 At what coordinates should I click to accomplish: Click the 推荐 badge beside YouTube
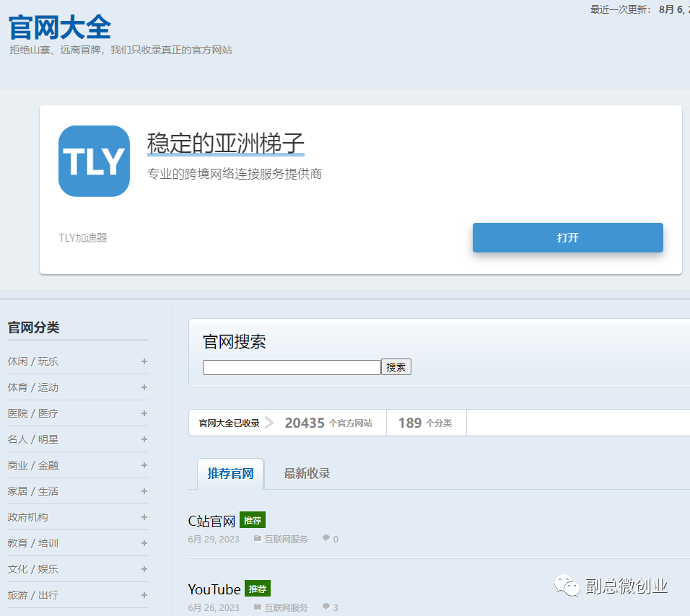pyautogui.click(x=258, y=589)
